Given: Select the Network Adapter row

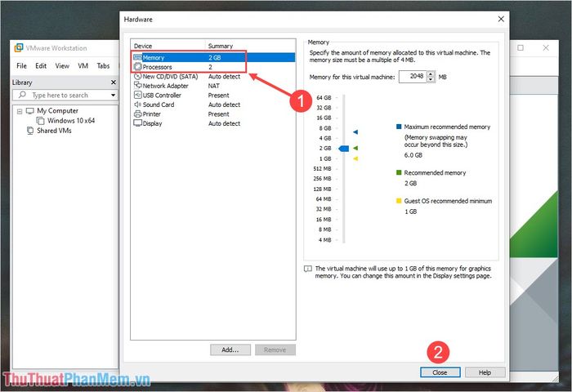Looking at the screenshot, I should 213,86.
